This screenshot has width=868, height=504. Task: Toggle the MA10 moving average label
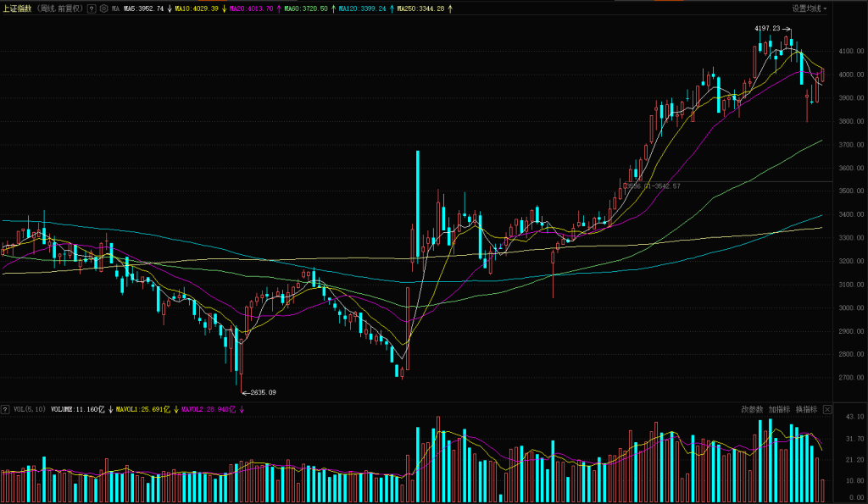(197, 8)
